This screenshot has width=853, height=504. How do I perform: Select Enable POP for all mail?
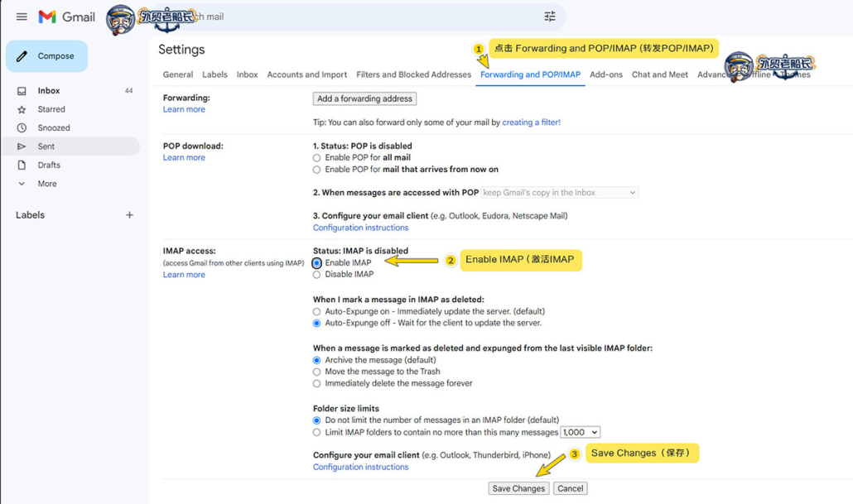pos(316,158)
